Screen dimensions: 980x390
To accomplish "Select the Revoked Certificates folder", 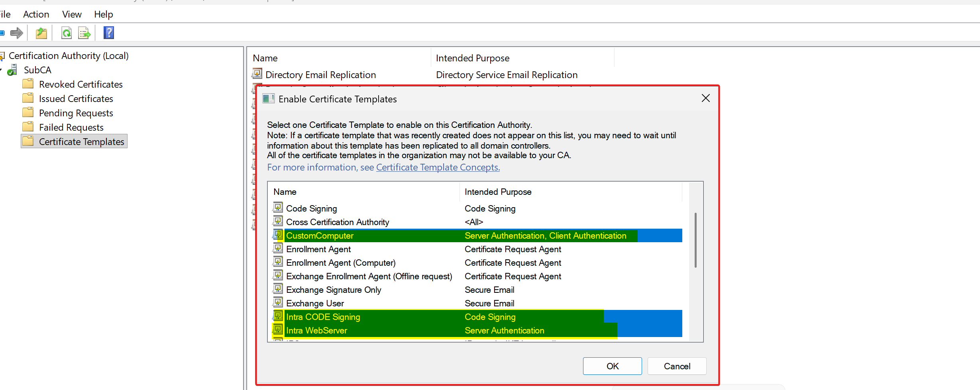I will pos(81,84).
